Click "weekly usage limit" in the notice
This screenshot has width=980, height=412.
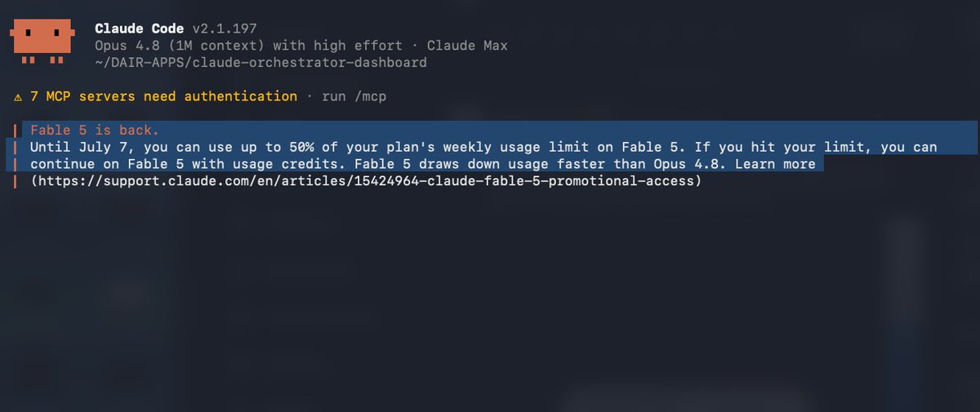512,148
